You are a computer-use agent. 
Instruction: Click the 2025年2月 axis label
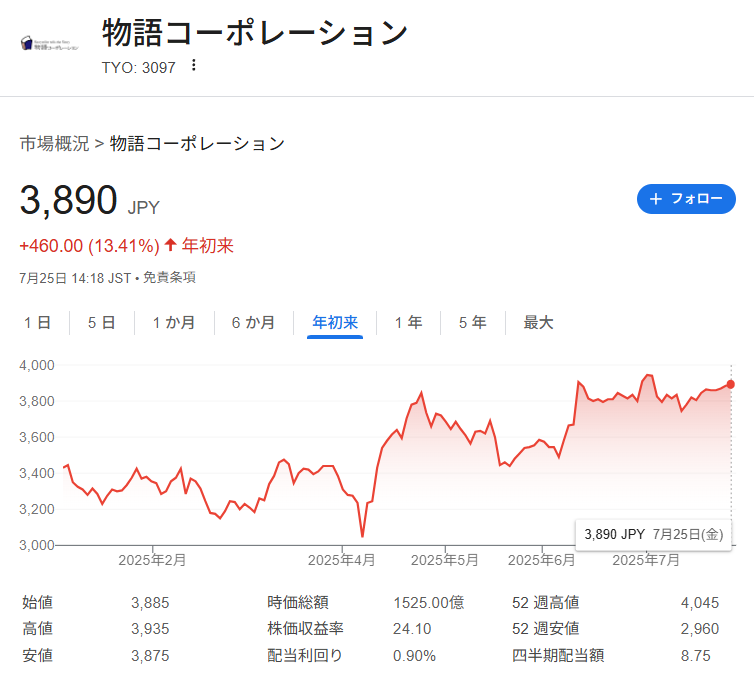tap(152, 560)
